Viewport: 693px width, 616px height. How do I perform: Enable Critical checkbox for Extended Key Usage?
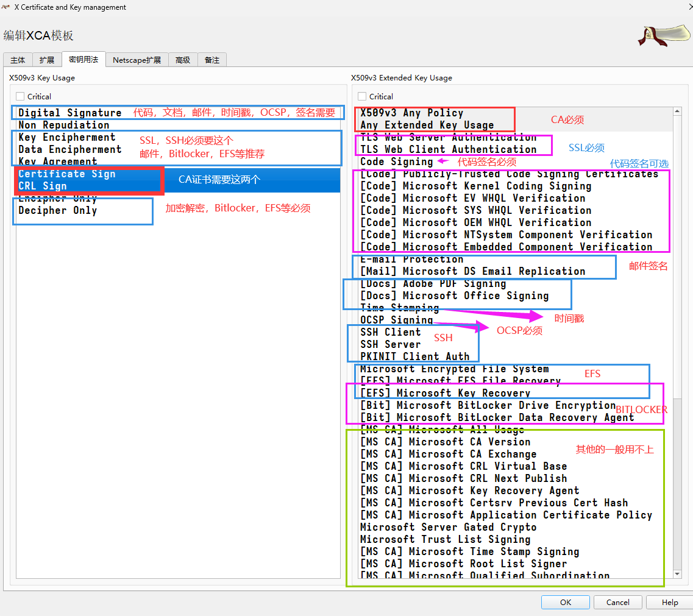(x=362, y=96)
